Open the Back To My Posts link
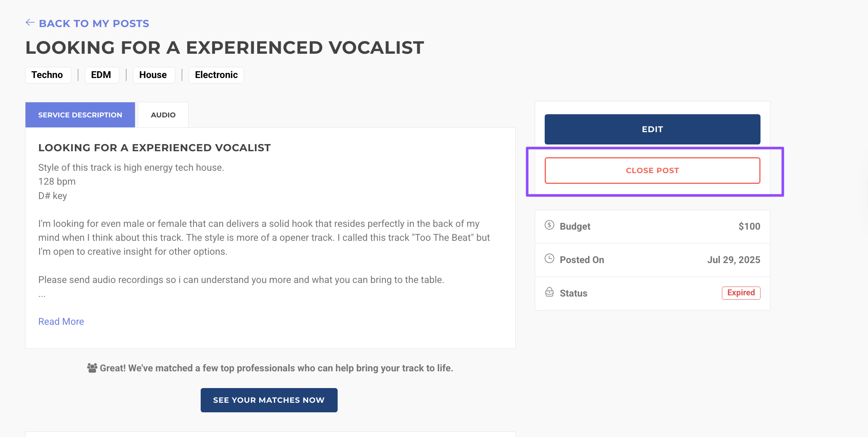Image resolution: width=868 pixels, height=437 pixels. [94, 23]
